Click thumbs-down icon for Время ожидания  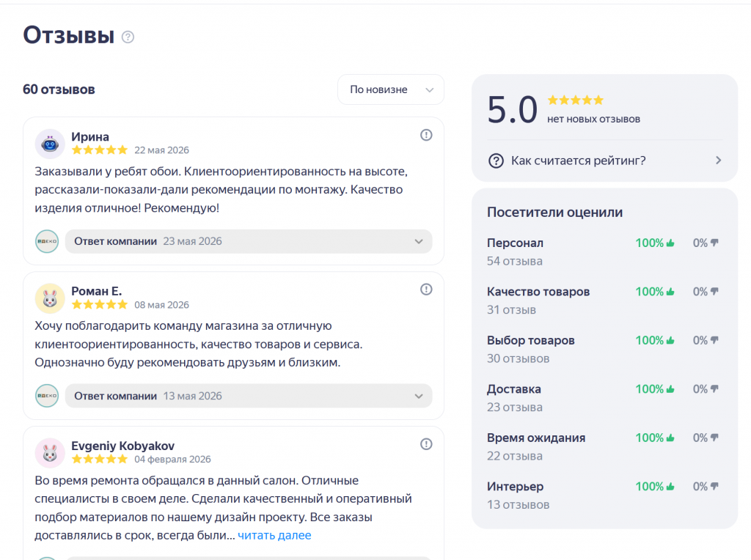714,438
